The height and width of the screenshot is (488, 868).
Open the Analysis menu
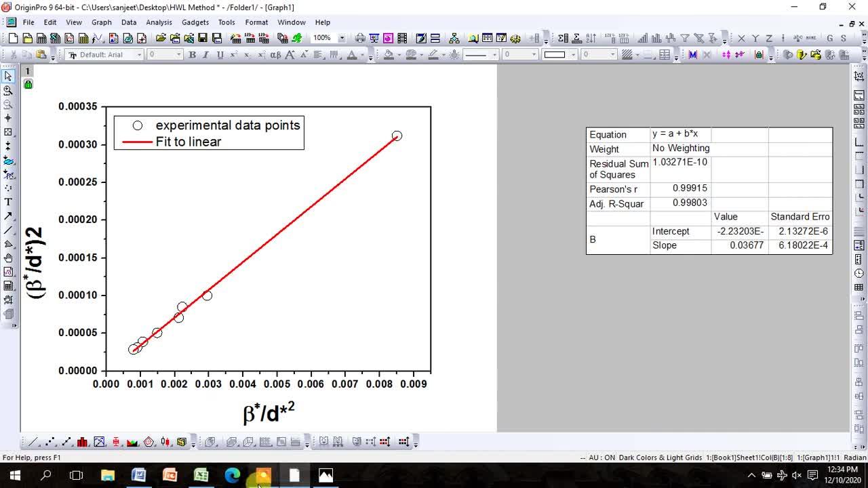click(159, 22)
